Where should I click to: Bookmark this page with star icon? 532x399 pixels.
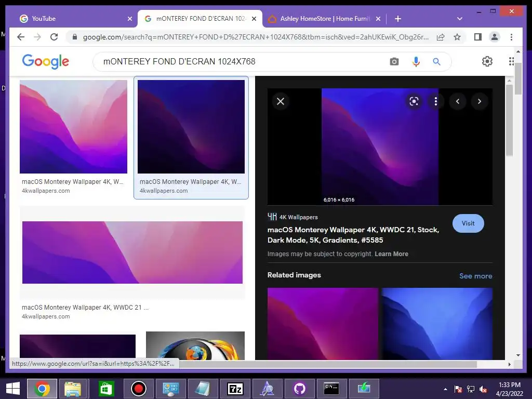(x=457, y=37)
